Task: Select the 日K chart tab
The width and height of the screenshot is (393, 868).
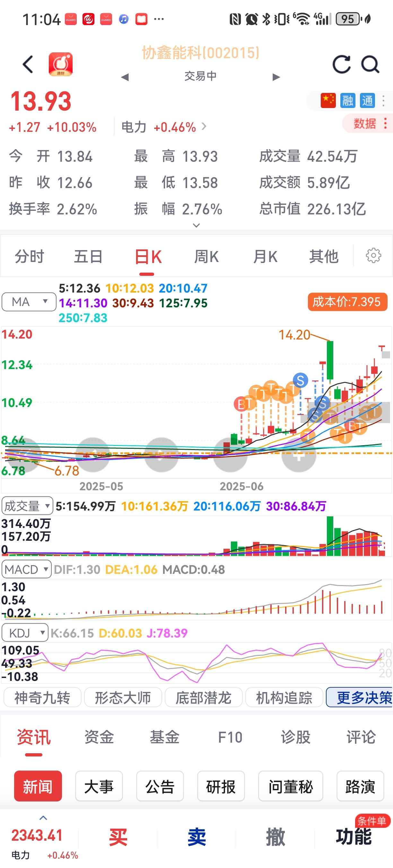Action: pyautogui.click(x=148, y=257)
